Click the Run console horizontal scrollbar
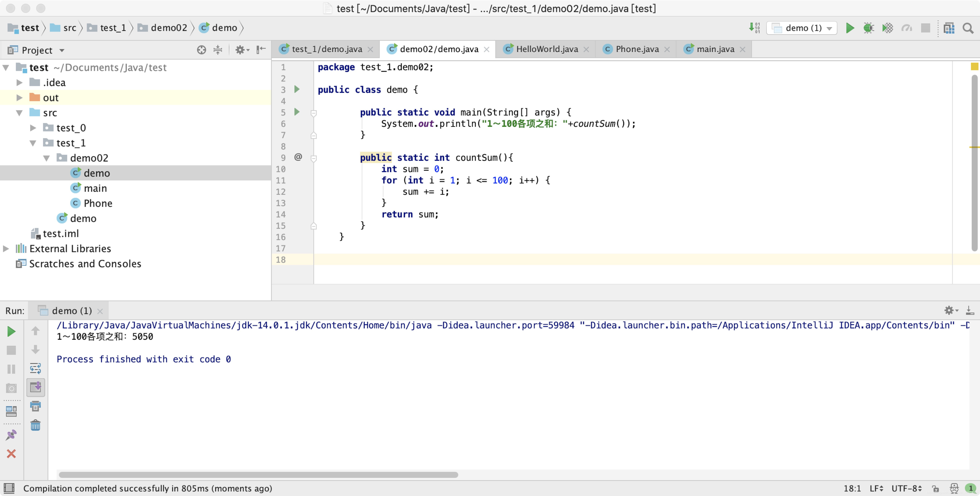 coord(258,475)
